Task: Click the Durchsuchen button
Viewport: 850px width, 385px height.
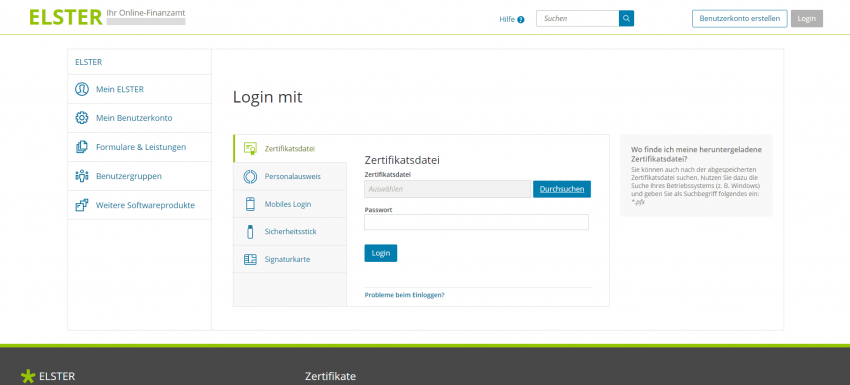Action: pos(562,189)
